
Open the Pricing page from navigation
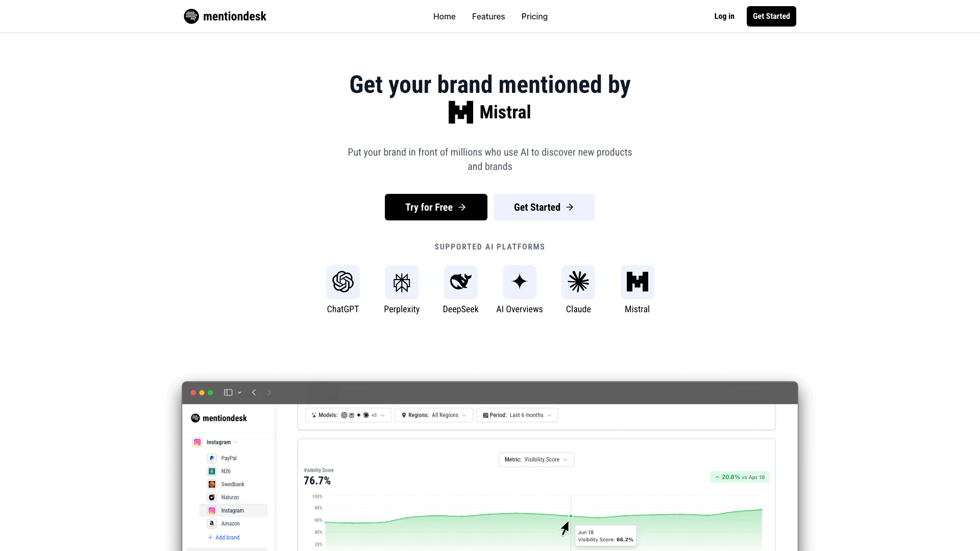click(x=534, y=16)
